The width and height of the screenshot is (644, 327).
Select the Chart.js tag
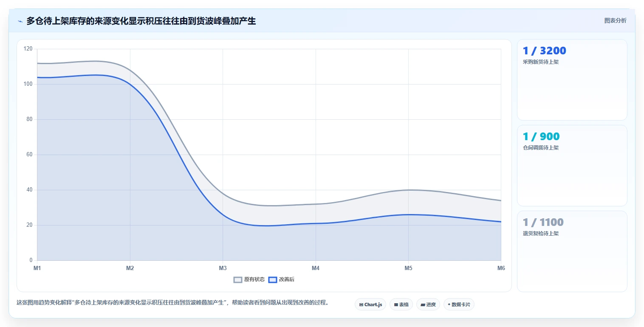370,304
